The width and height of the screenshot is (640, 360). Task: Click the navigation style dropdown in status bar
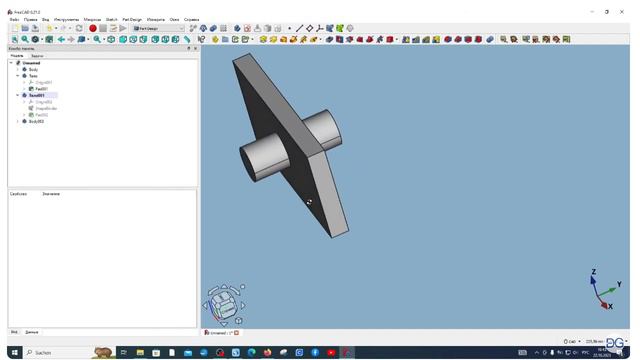[571, 341]
